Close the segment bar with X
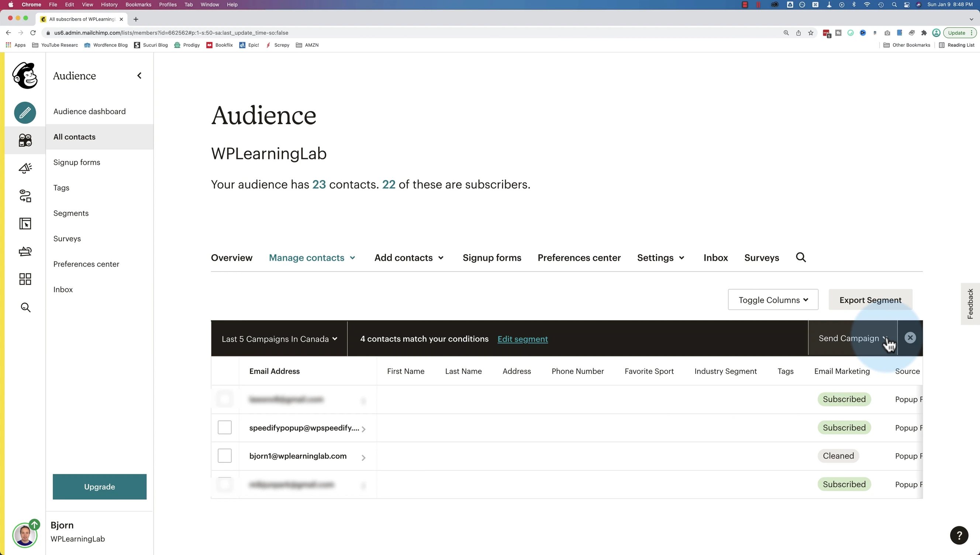The image size is (980, 555). click(910, 338)
